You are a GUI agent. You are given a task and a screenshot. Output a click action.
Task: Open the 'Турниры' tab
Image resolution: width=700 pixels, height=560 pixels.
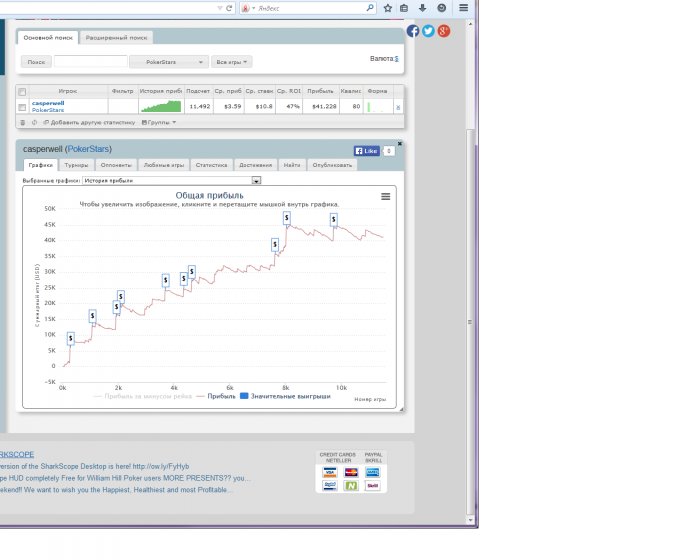(76, 165)
